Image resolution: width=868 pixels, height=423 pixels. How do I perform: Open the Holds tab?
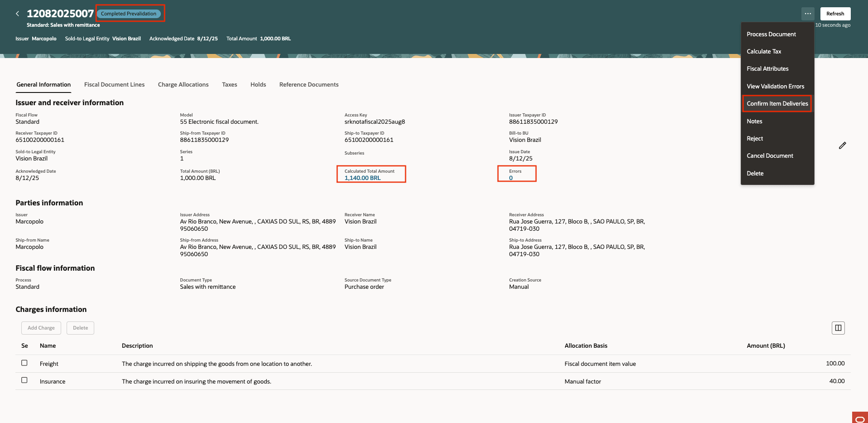(258, 85)
